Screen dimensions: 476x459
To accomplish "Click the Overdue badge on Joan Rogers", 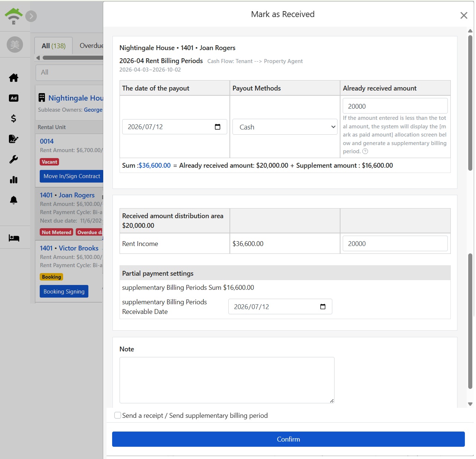I will 89,232.
